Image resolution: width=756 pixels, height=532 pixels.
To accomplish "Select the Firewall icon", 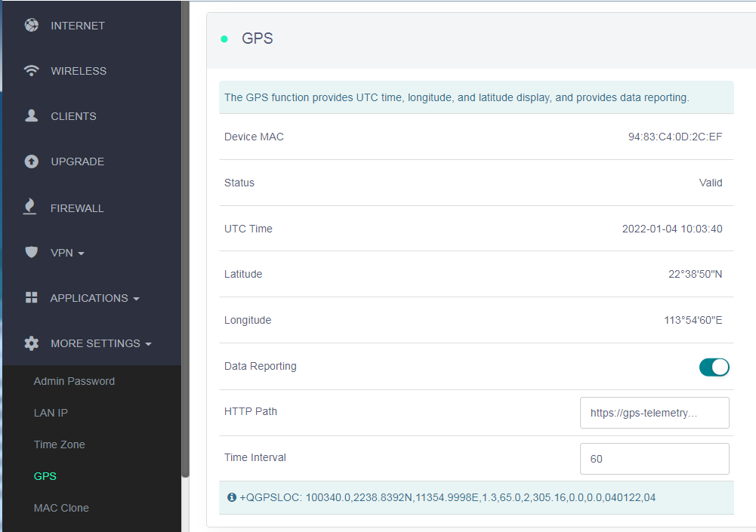I will coord(31,207).
